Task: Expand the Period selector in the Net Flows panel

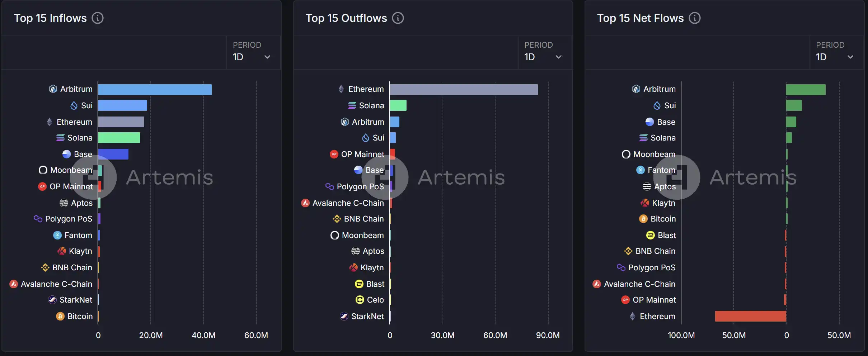Action: (x=835, y=57)
